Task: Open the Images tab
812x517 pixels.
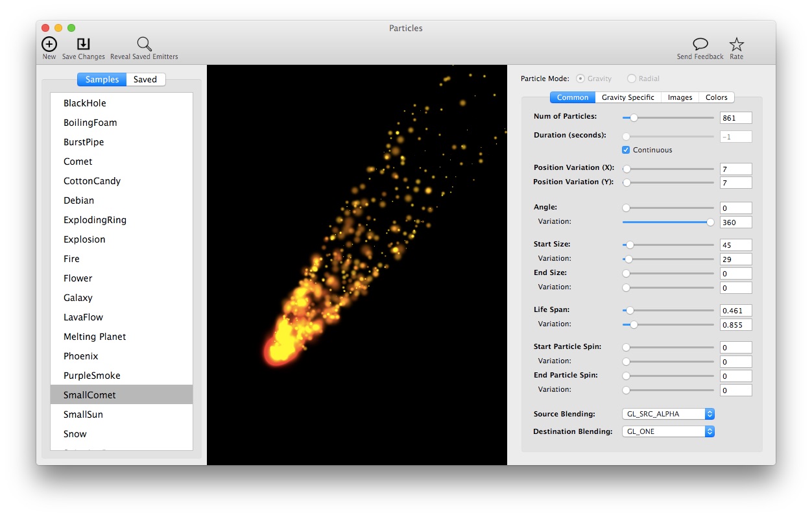Action: 680,97
